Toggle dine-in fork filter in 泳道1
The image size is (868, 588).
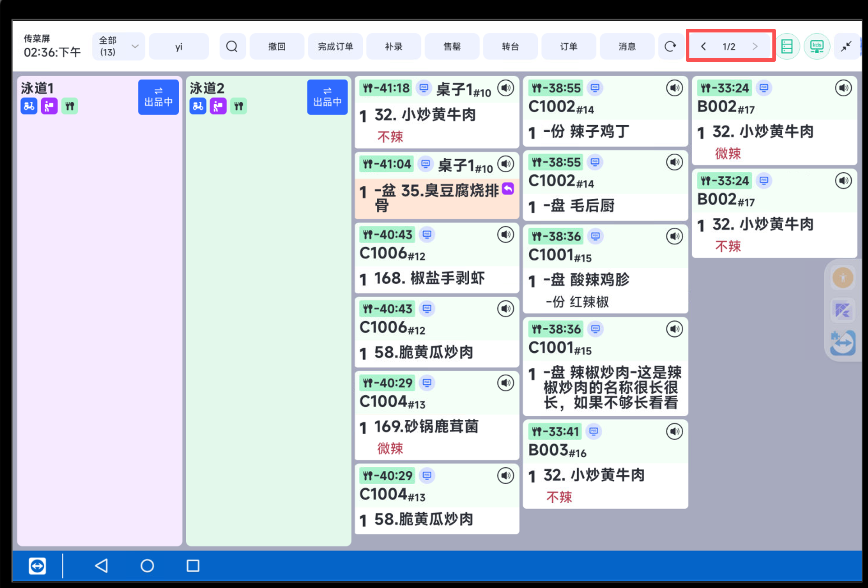69,106
